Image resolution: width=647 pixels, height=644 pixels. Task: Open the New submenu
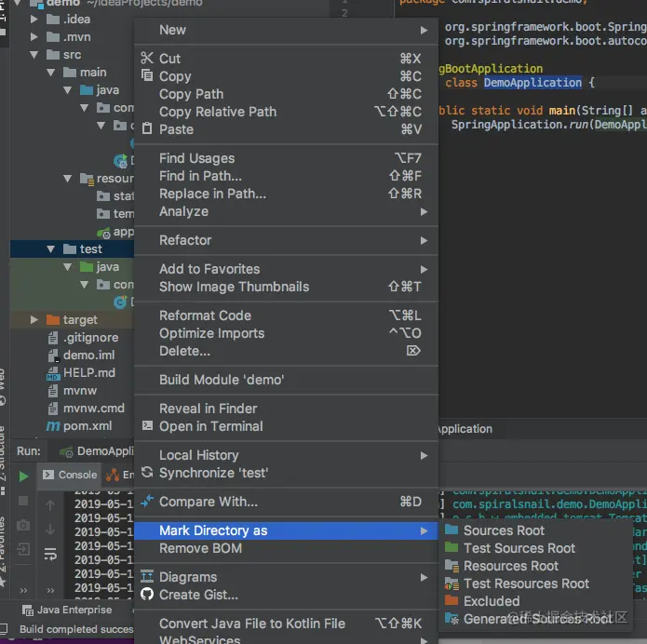click(x=286, y=30)
